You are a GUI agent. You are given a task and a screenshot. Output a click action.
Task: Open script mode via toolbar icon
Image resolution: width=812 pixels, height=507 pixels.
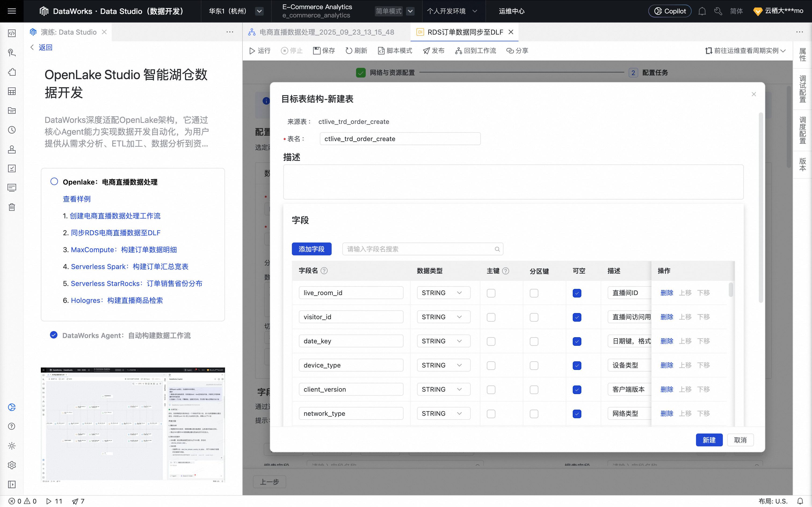pos(381,51)
